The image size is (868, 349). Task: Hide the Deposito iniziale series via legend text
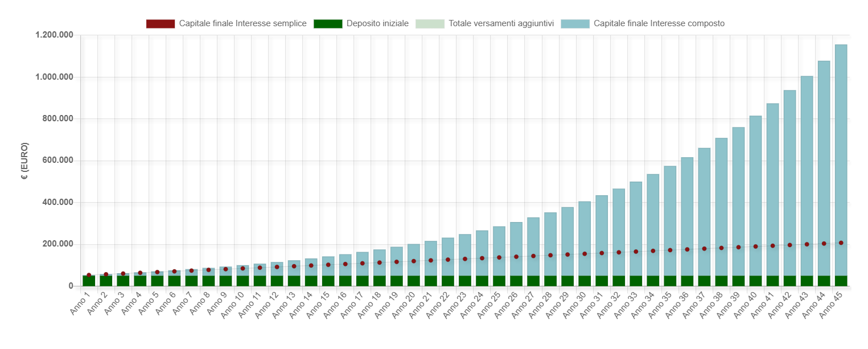[x=378, y=23]
